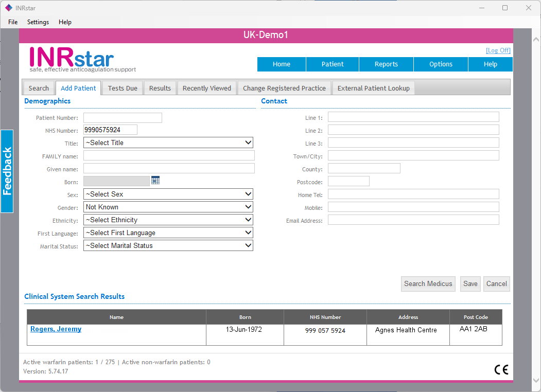This screenshot has width=541, height=392.
Task: Click the Born date field
Action: pos(116,181)
